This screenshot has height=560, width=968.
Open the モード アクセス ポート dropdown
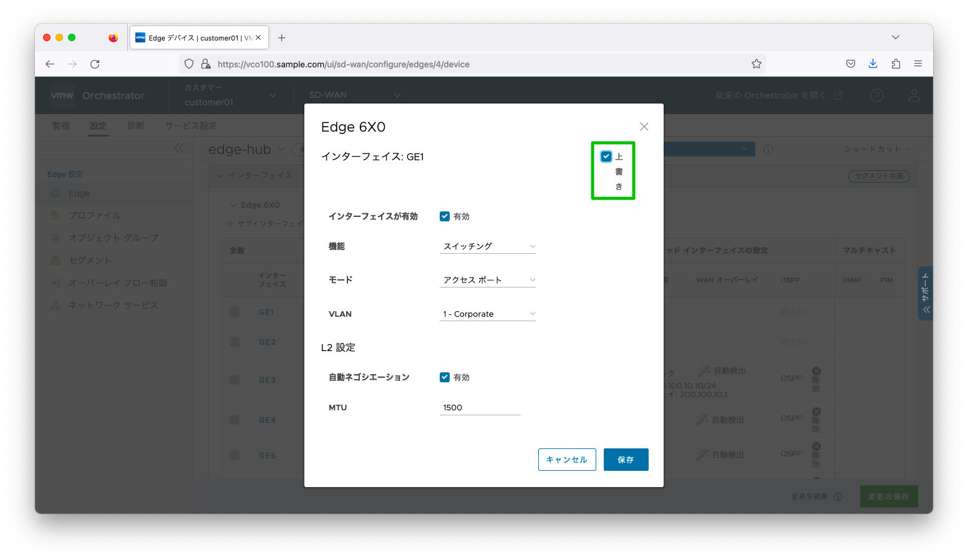click(x=488, y=280)
